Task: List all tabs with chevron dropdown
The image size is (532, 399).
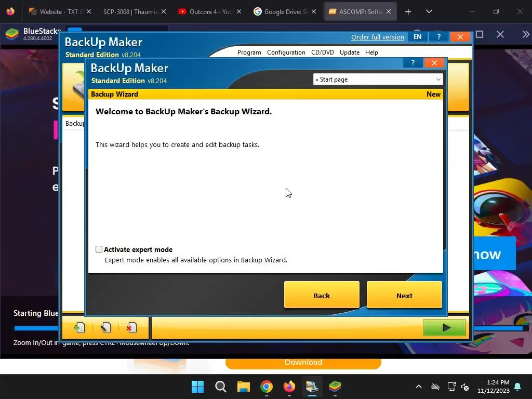Action: click(429, 11)
